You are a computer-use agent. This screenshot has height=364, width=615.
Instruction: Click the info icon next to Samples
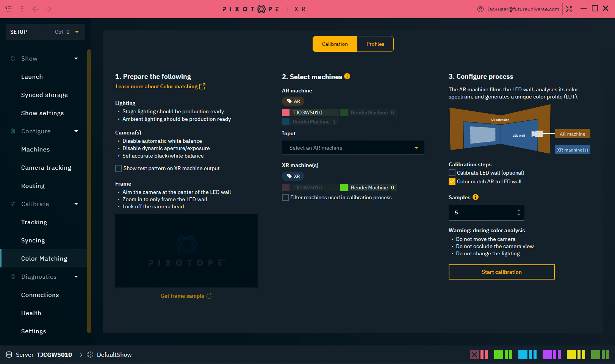coord(476,197)
